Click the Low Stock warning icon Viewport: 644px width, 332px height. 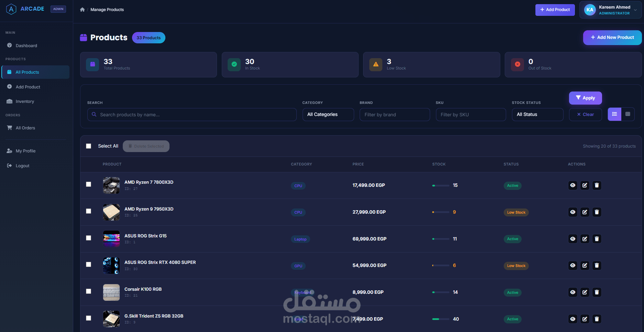click(376, 64)
